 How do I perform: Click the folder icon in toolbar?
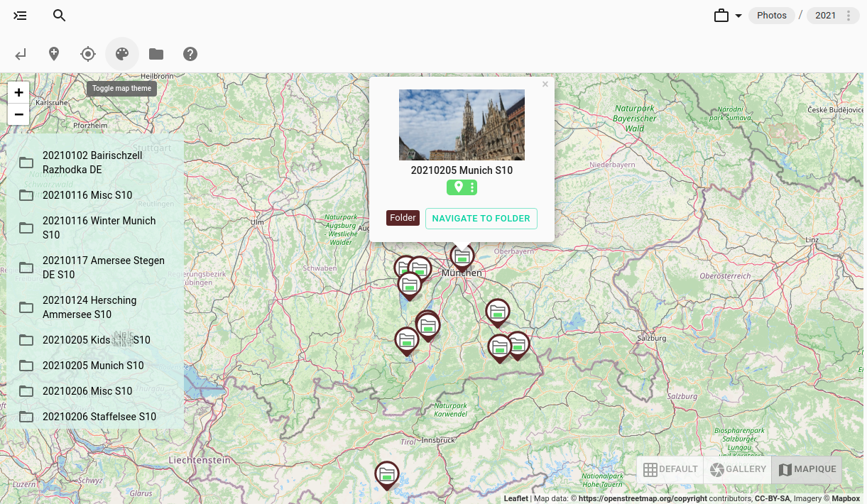(156, 54)
